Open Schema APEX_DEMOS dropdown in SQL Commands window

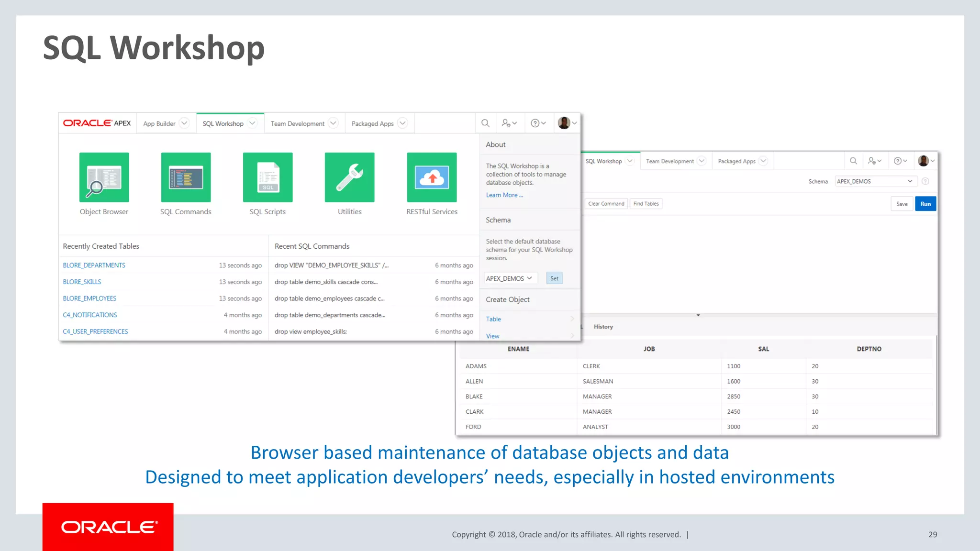pos(876,181)
